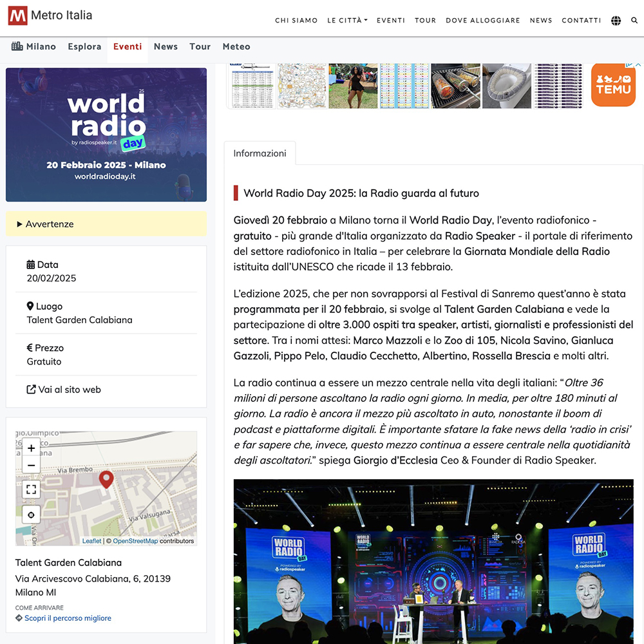The height and width of the screenshot is (644, 644).
Task: Go to Eventi in top navigation
Action: [x=391, y=21]
